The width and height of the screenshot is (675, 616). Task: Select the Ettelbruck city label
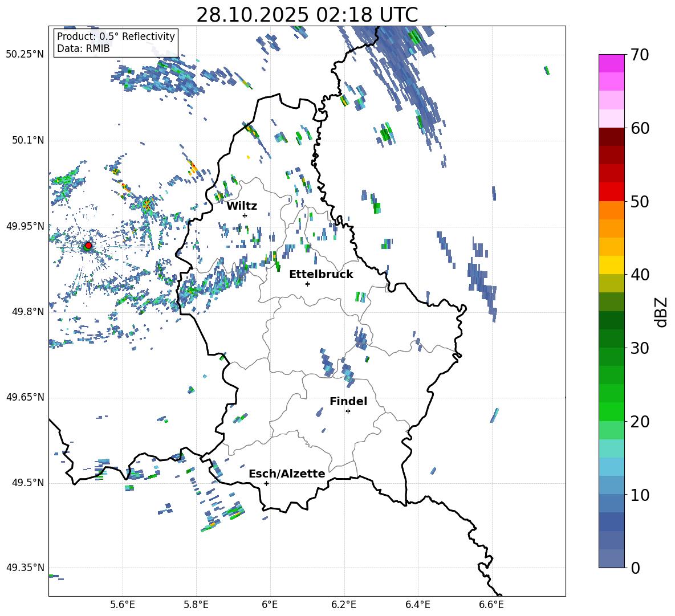(321, 274)
